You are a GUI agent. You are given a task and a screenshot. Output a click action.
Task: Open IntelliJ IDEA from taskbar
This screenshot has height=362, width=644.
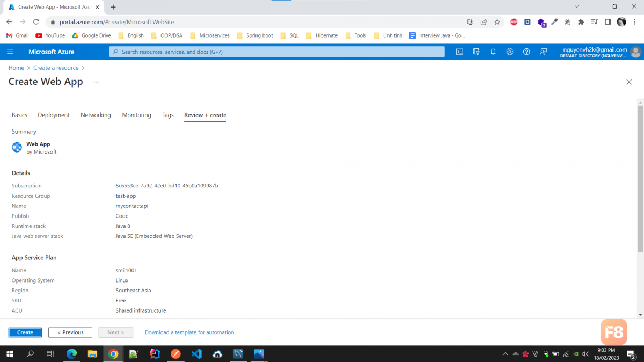155,354
